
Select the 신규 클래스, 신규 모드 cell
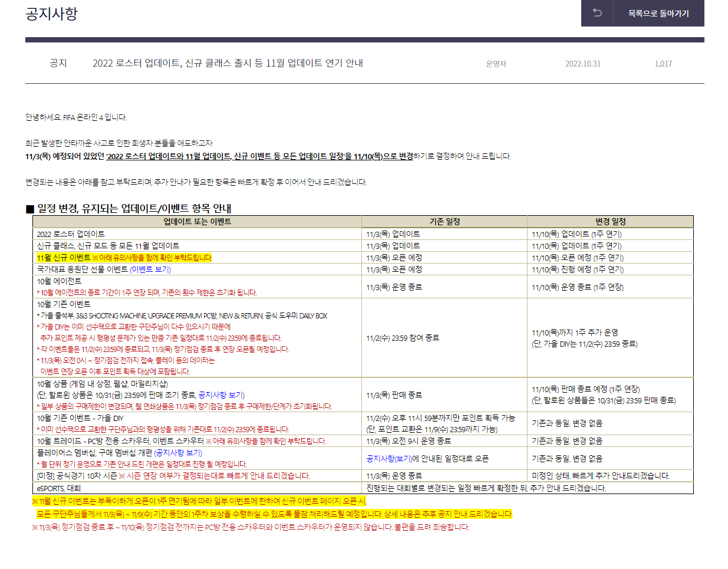[x=197, y=246]
